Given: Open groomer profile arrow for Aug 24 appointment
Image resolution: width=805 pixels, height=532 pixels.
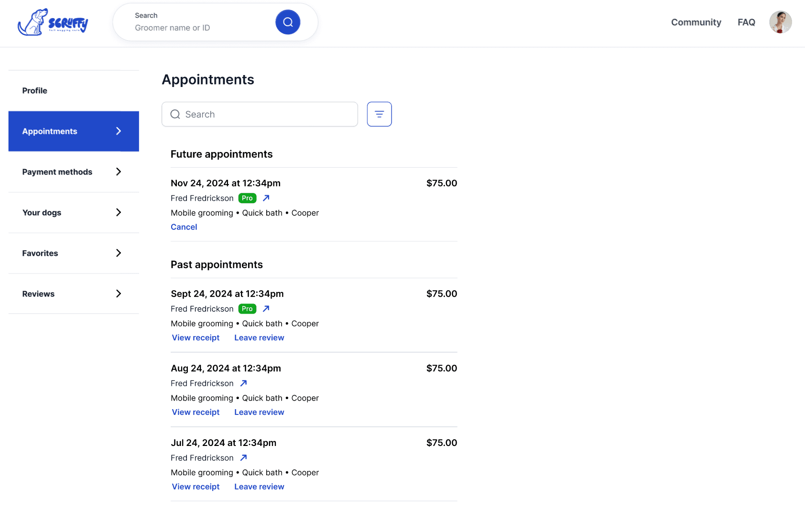Looking at the screenshot, I should click(x=243, y=383).
